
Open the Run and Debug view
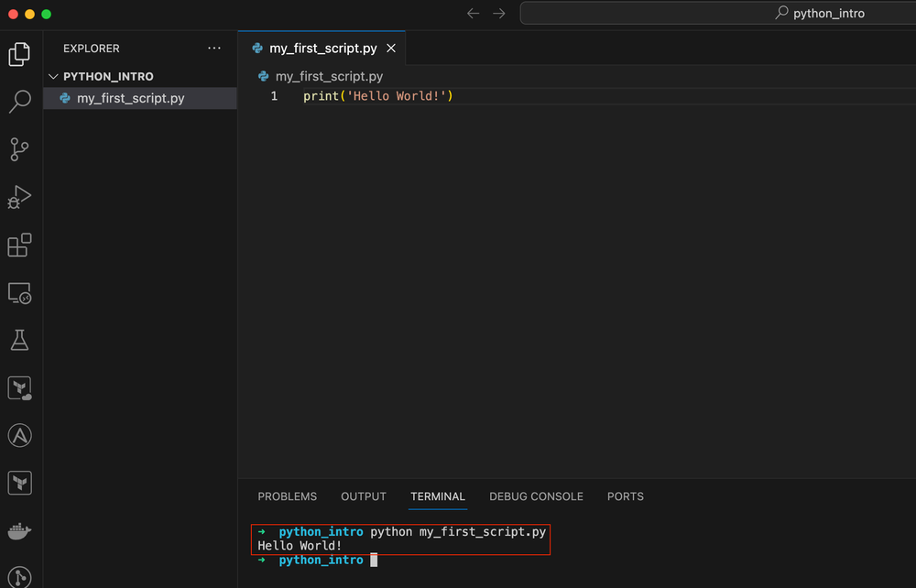point(20,197)
